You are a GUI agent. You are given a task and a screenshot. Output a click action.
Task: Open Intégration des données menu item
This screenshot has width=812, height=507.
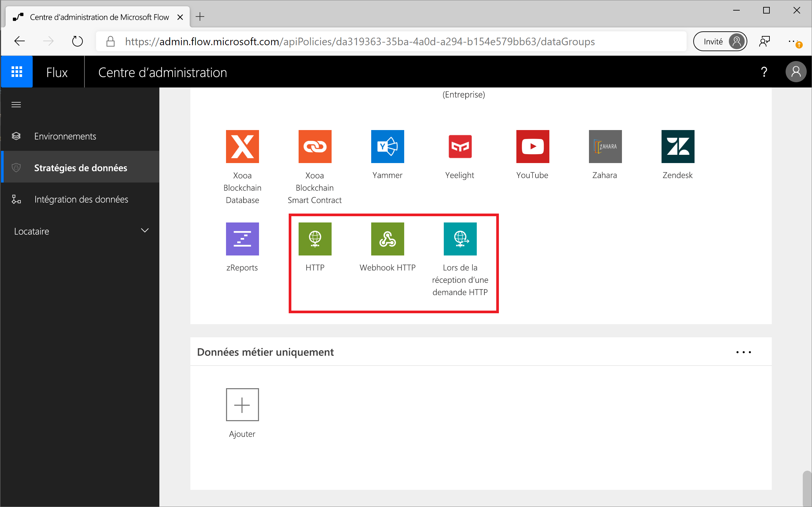(x=81, y=199)
